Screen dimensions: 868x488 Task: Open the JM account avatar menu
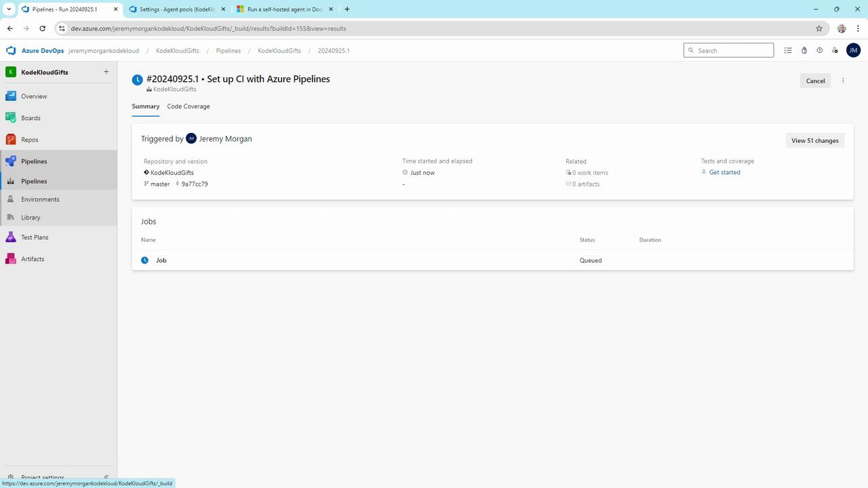pos(853,50)
